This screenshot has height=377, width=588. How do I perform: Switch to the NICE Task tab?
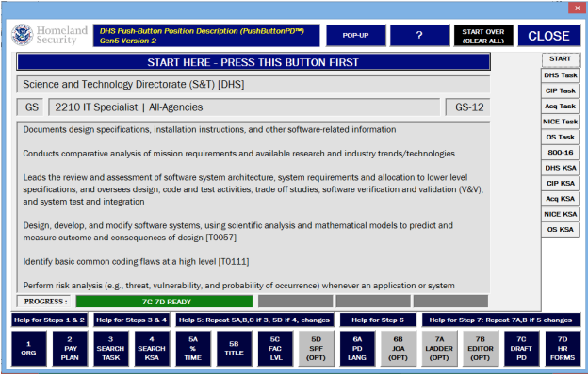click(560, 121)
